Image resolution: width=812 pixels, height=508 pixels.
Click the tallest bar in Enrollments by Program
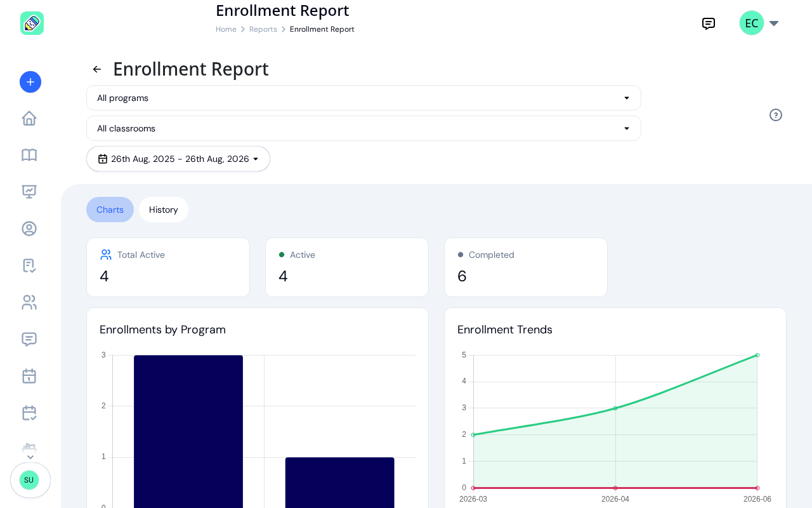[x=188, y=432]
